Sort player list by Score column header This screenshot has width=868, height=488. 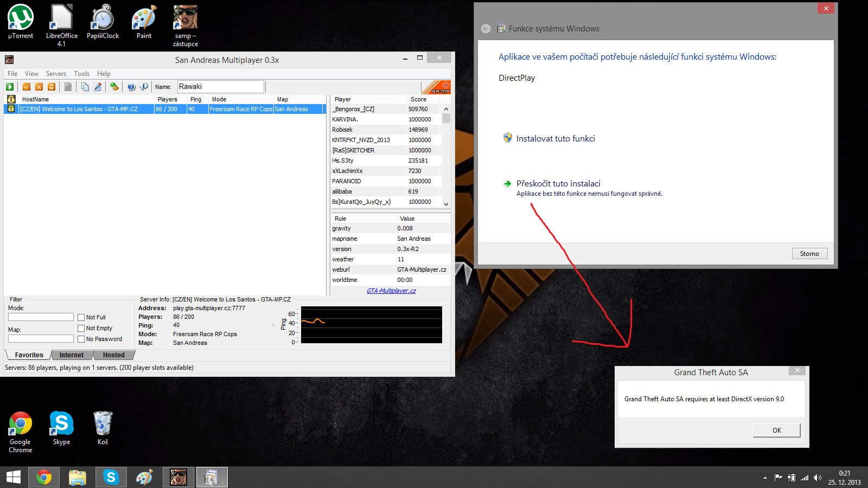coord(424,99)
